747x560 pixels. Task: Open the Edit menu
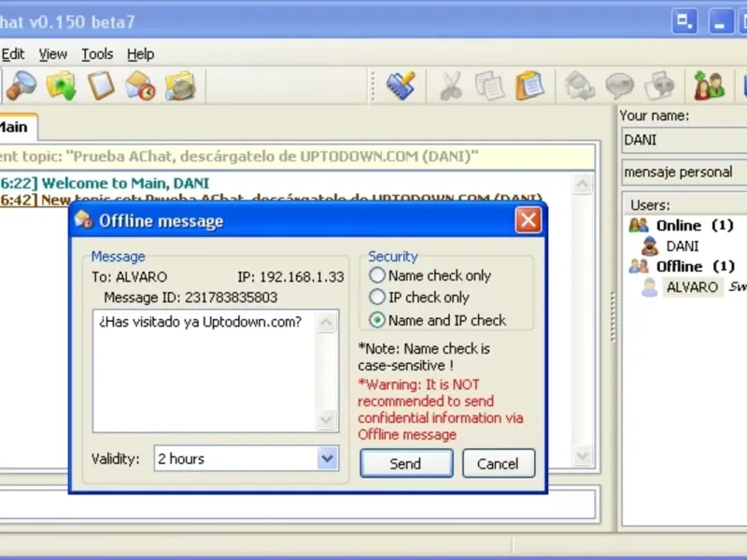13,54
